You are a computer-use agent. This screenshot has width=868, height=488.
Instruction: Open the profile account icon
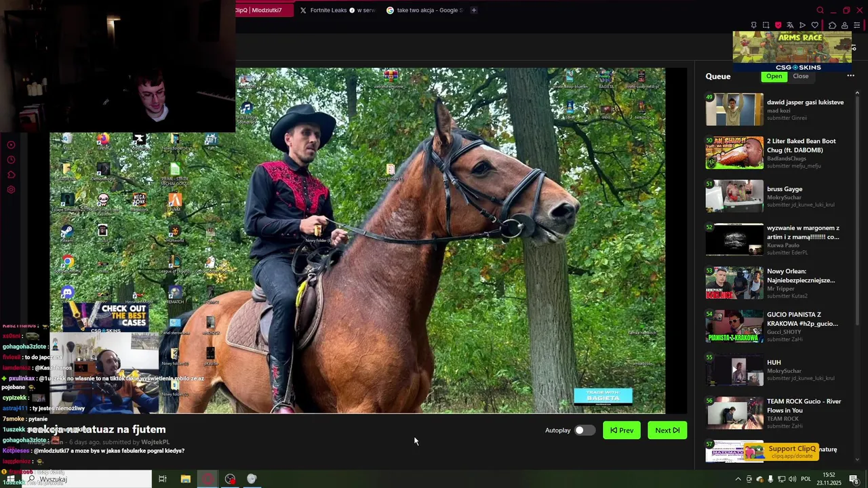pos(844,25)
